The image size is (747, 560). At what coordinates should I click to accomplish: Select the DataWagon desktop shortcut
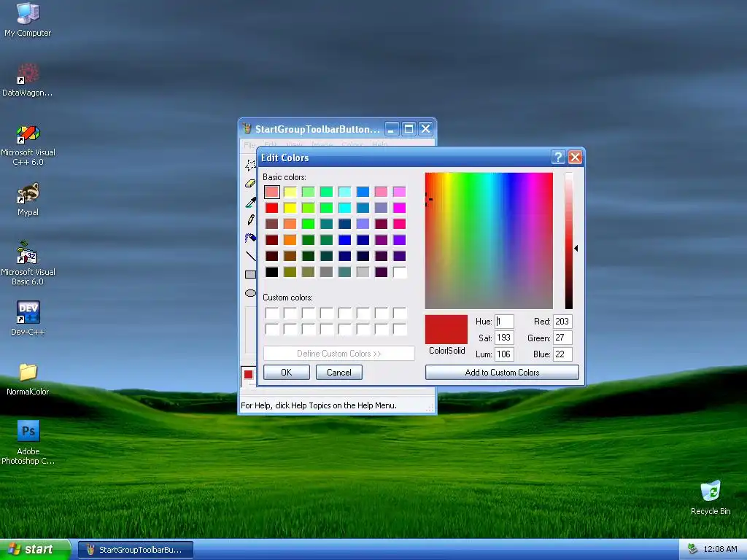coord(28,79)
